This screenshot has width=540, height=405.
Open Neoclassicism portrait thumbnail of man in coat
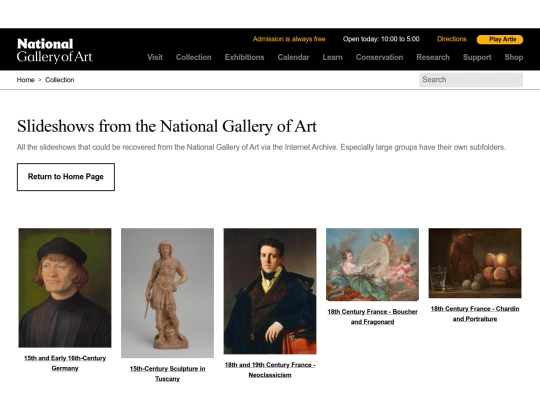coord(270,291)
